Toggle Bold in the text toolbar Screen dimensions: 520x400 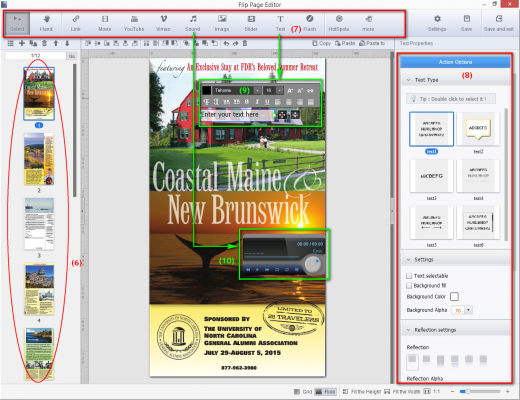[247, 102]
